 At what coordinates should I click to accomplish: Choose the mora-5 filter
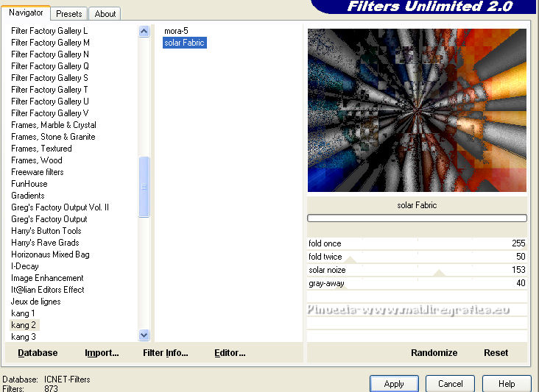(x=176, y=31)
